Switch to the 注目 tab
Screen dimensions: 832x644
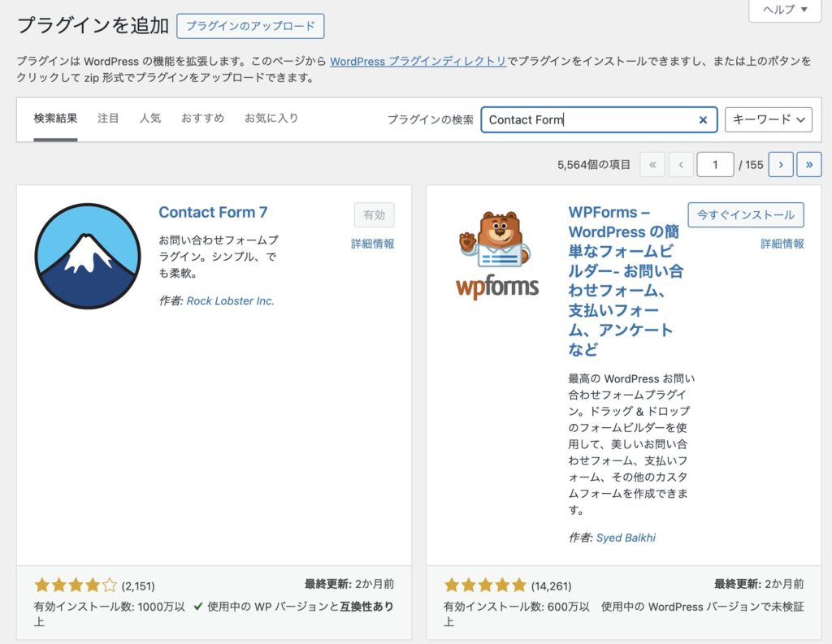tap(108, 119)
